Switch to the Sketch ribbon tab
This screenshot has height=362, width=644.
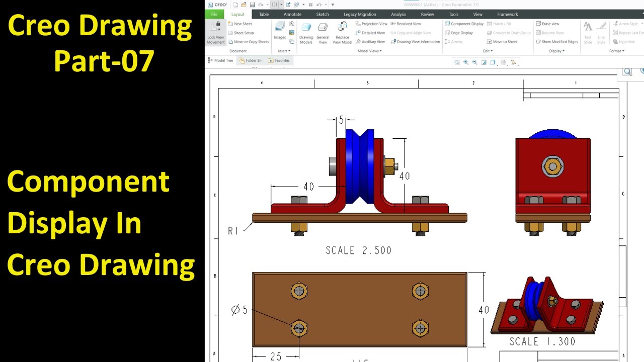323,14
